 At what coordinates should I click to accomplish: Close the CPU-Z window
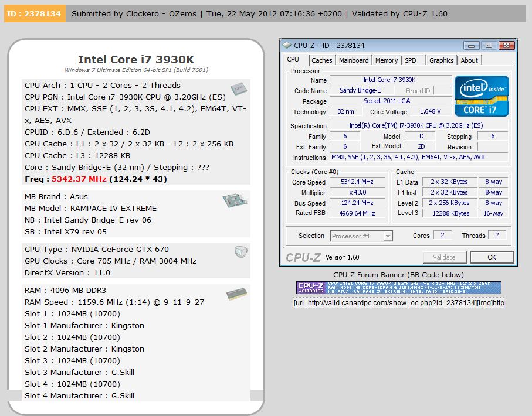coord(506,46)
